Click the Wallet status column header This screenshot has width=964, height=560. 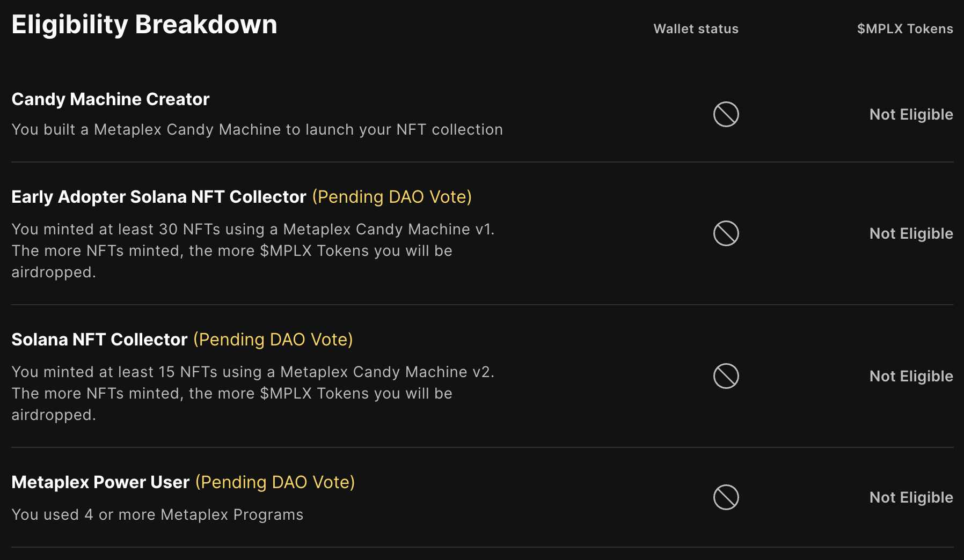[x=696, y=29]
